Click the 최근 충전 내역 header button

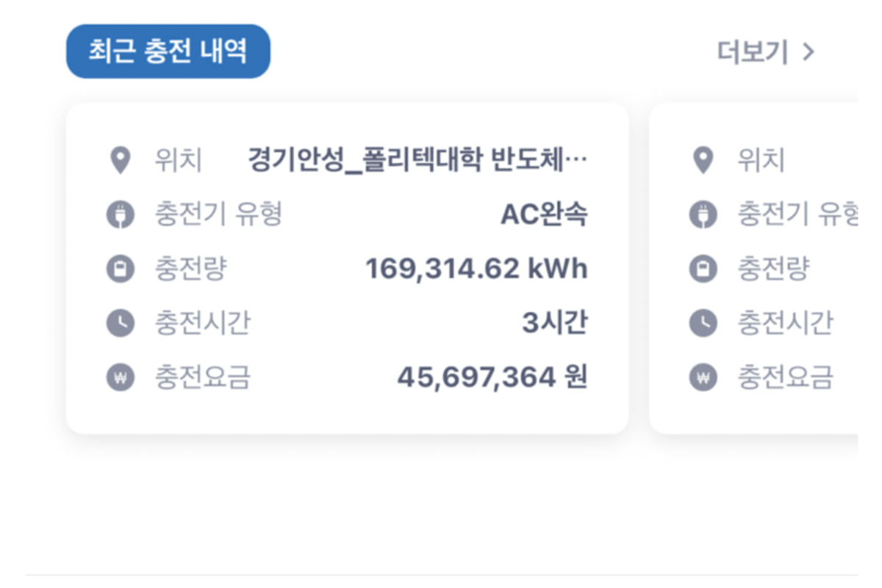point(168,50)
